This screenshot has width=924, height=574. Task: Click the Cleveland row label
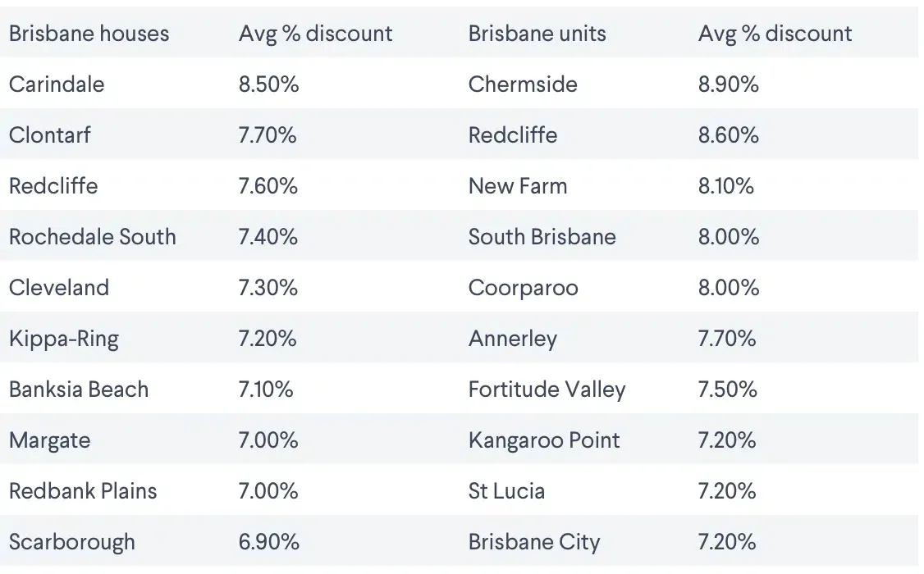tap(58, 288)
